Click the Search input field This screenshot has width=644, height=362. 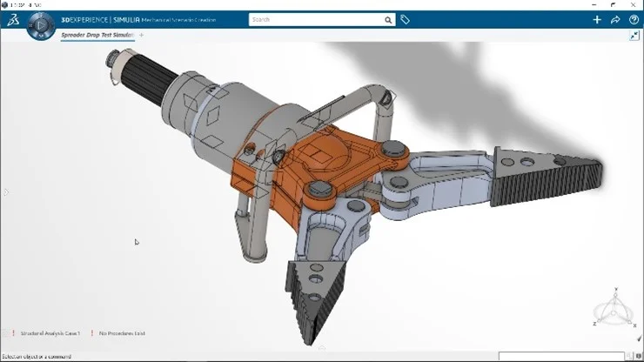point(315,20)
